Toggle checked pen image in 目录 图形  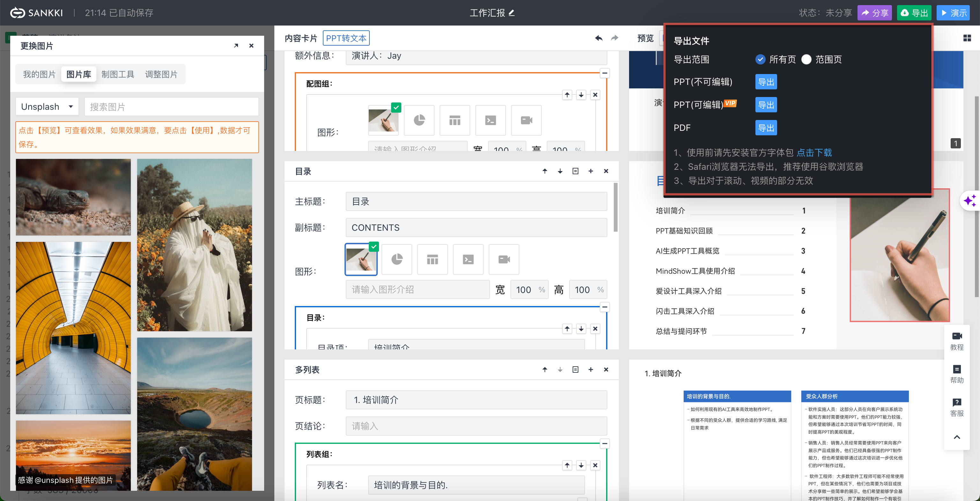pos(361,259)
